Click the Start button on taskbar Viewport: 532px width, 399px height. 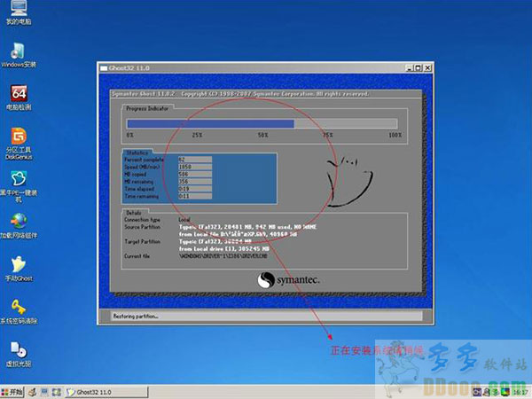coord(12,392)
